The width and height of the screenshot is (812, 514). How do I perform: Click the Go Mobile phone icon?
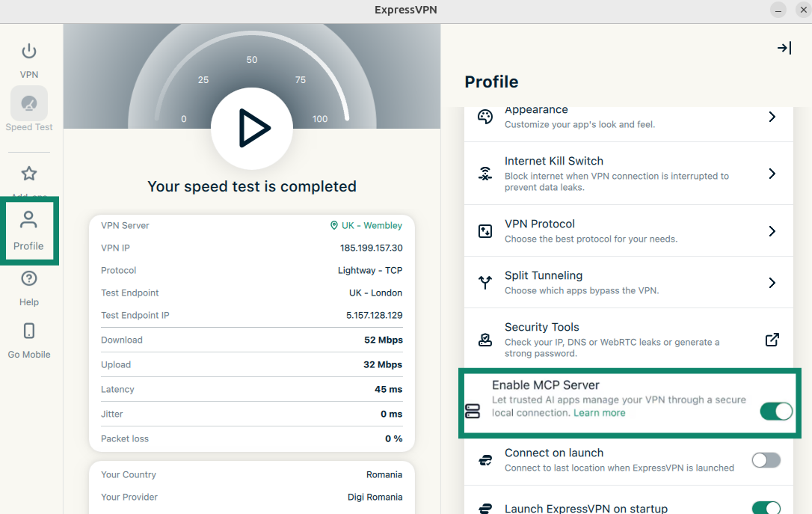tap(29, 331)
